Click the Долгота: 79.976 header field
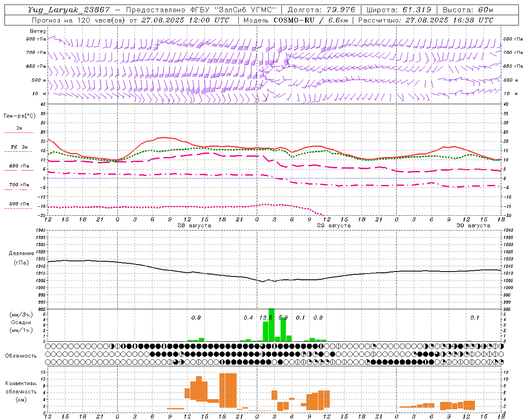 [321, 10]
